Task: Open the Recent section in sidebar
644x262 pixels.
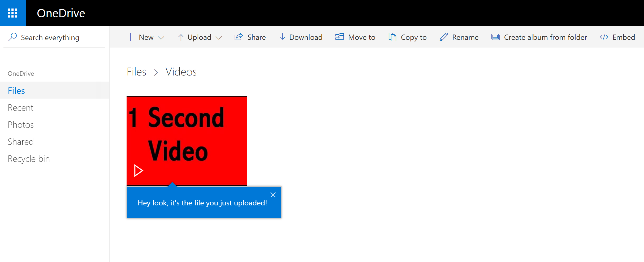Action: 20,108
